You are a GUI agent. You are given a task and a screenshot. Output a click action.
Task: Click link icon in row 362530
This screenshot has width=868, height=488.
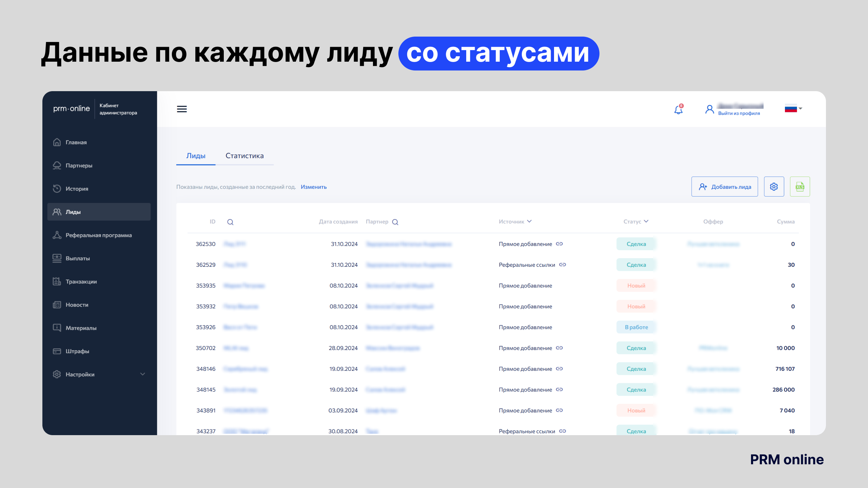(559, 244)
